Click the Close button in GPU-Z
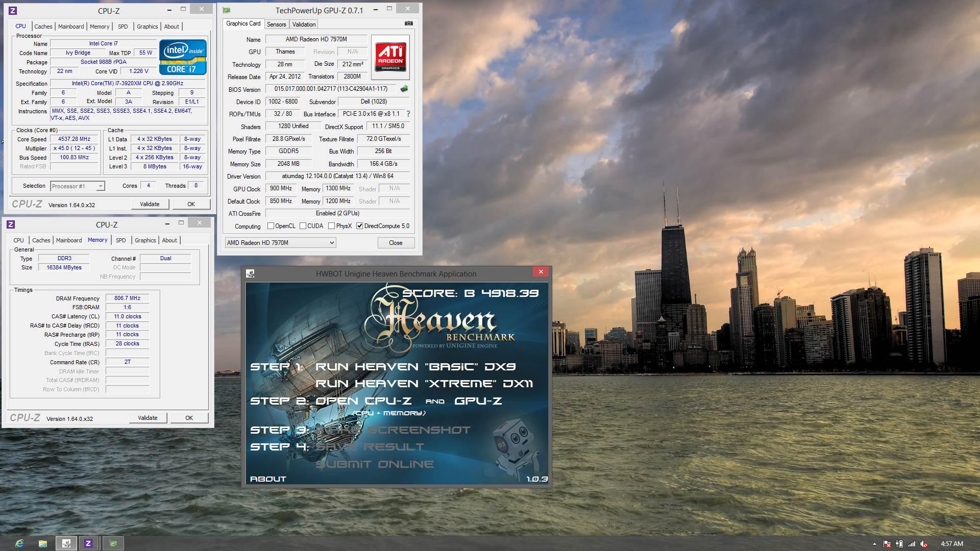Image resolution: width=980 pixels, height=551 pixels. pos(396,243)
